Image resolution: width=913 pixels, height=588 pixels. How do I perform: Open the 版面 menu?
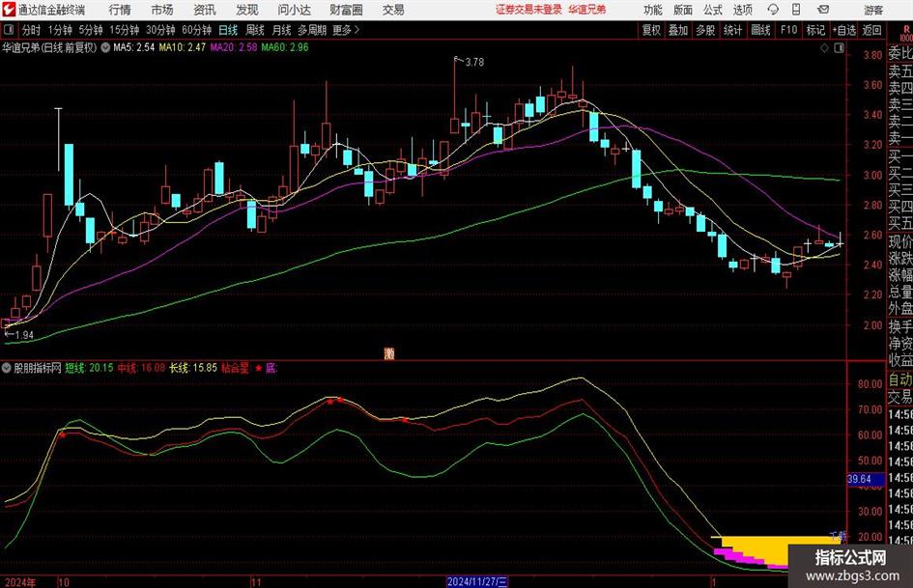(x=682, y=10)
